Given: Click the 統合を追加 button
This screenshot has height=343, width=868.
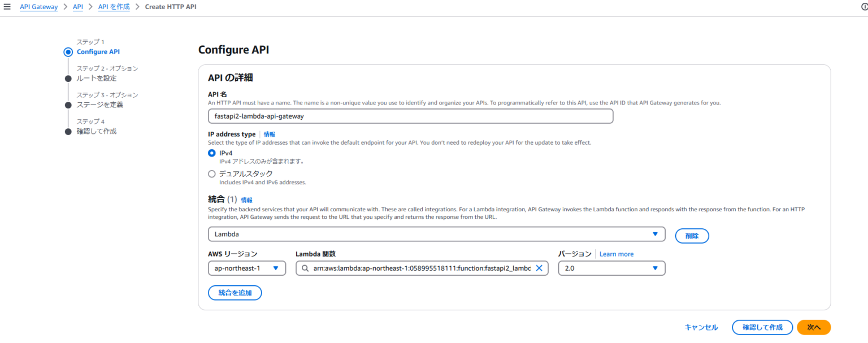Looking at the screenshot, I should tap(235, 292).
